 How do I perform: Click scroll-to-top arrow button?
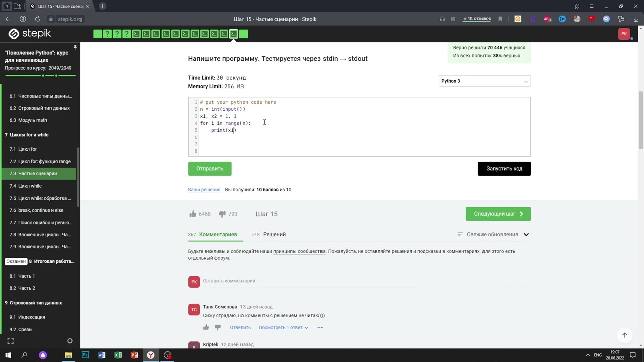pyautogui.click(x=624, y=335)
